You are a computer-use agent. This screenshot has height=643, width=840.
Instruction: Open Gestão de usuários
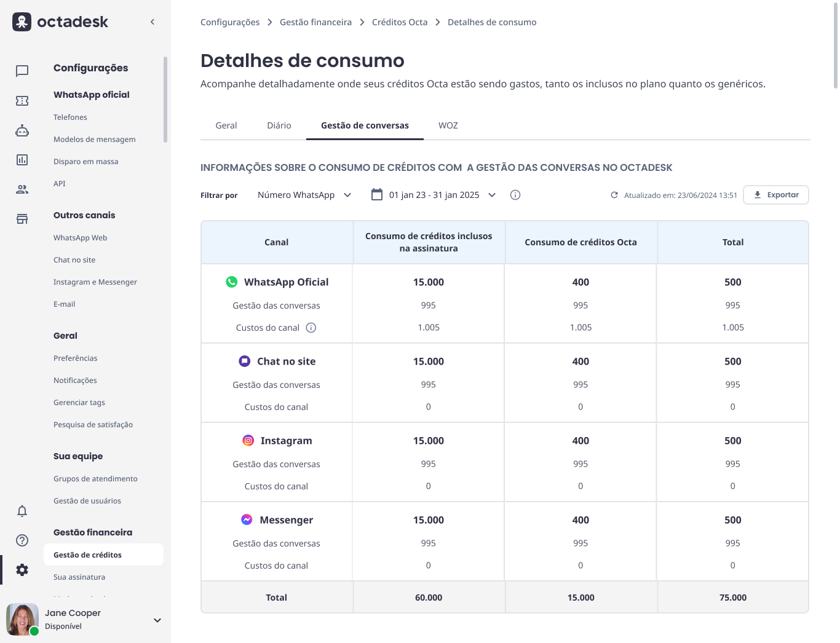pyautogui.click(x=87, y=501)
